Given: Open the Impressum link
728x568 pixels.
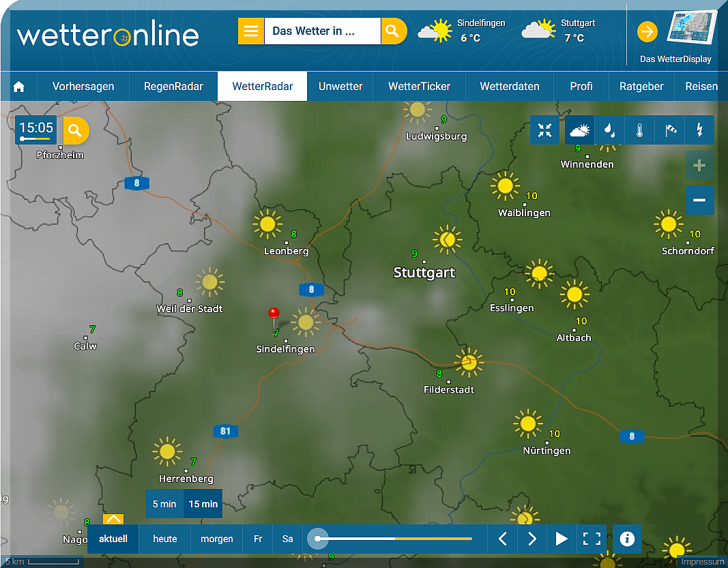Looking at the screenshot, I should [x=702, y=562].
